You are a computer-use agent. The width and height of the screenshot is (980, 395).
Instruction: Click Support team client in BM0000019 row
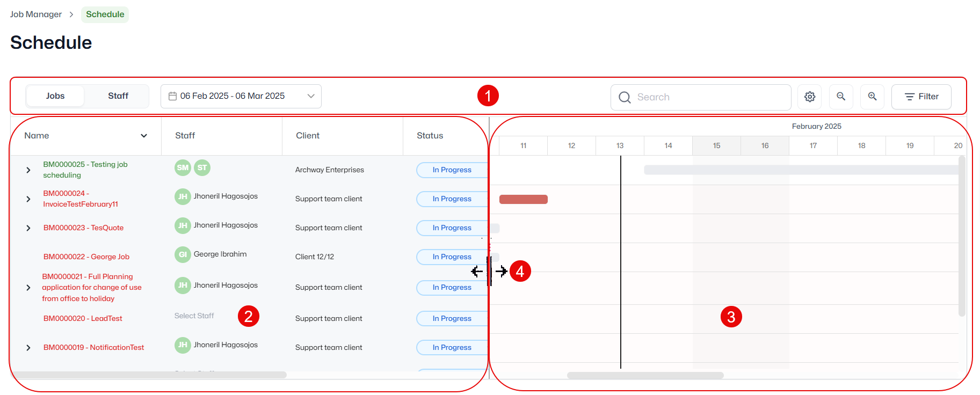pyautogui.click(x=328, y=347)
